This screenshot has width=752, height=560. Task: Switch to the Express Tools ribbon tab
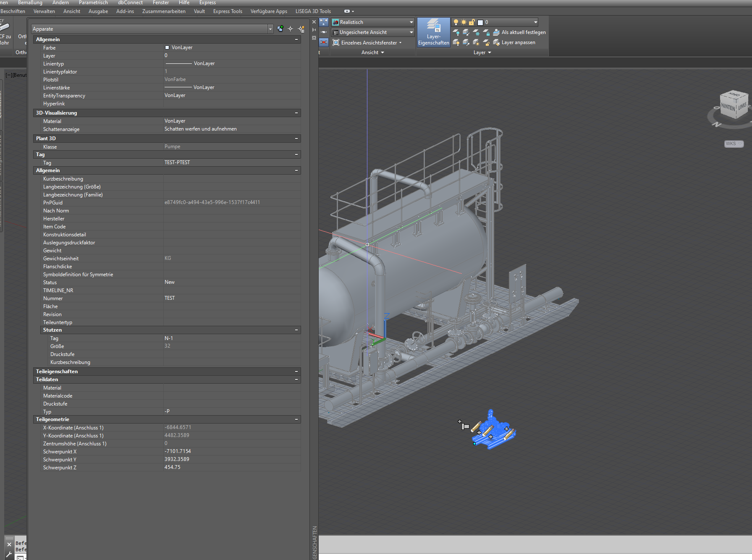pyautogui.click(x=228, y=11)
